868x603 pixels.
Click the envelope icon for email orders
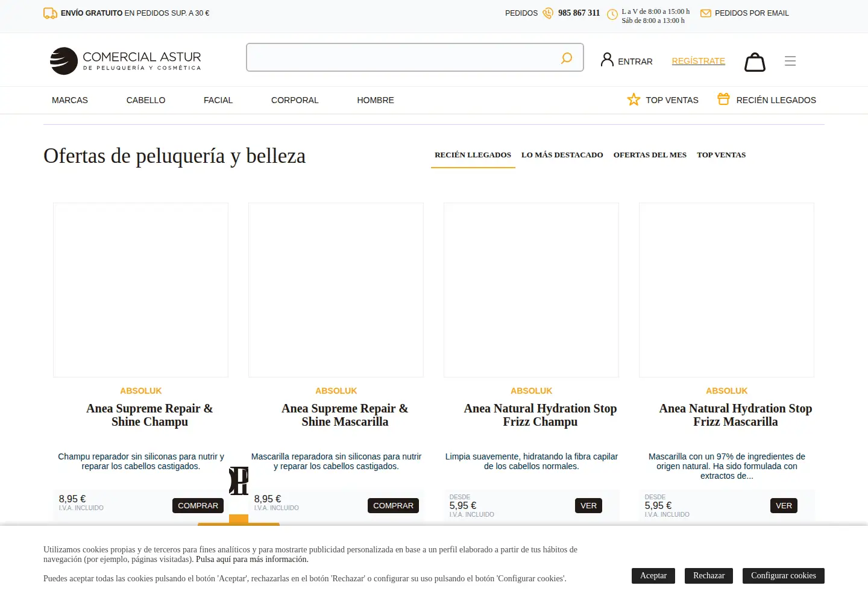click(706, 13)
